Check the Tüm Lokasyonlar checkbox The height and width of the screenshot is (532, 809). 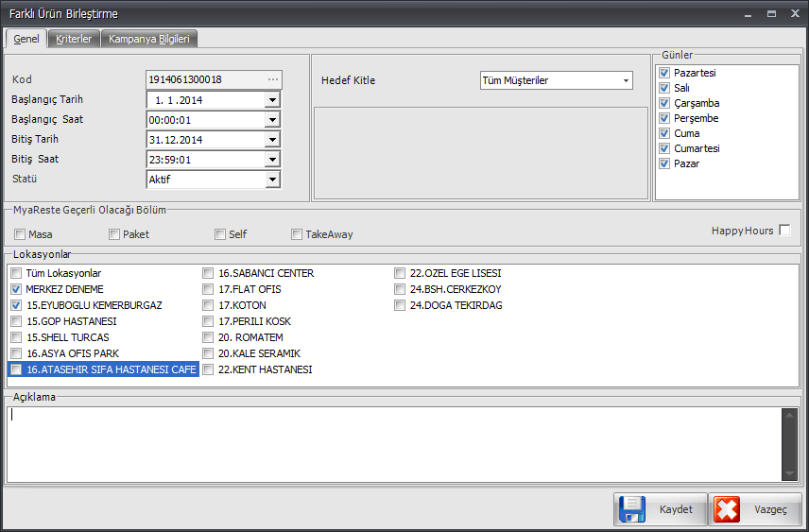point(16,273)
